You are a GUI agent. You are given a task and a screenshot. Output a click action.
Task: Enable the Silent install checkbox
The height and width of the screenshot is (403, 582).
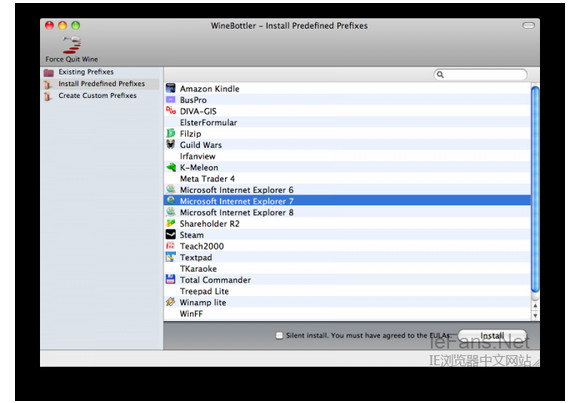279,335
